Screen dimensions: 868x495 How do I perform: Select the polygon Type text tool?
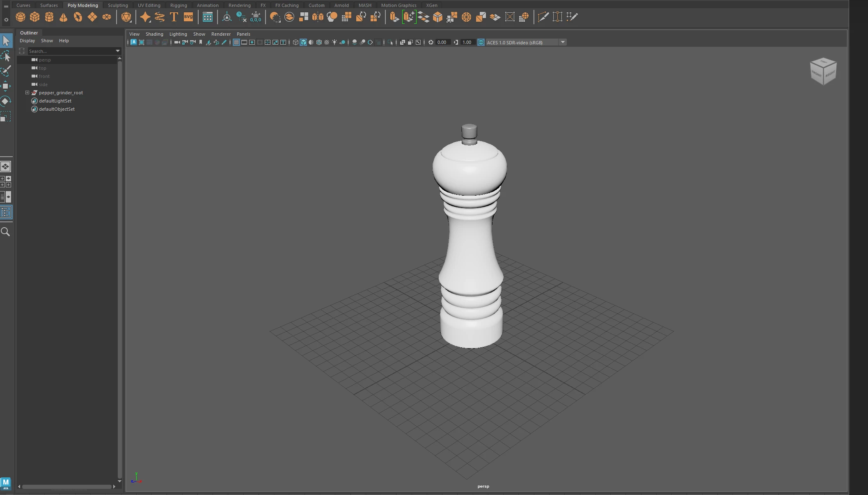pos(174,17)
